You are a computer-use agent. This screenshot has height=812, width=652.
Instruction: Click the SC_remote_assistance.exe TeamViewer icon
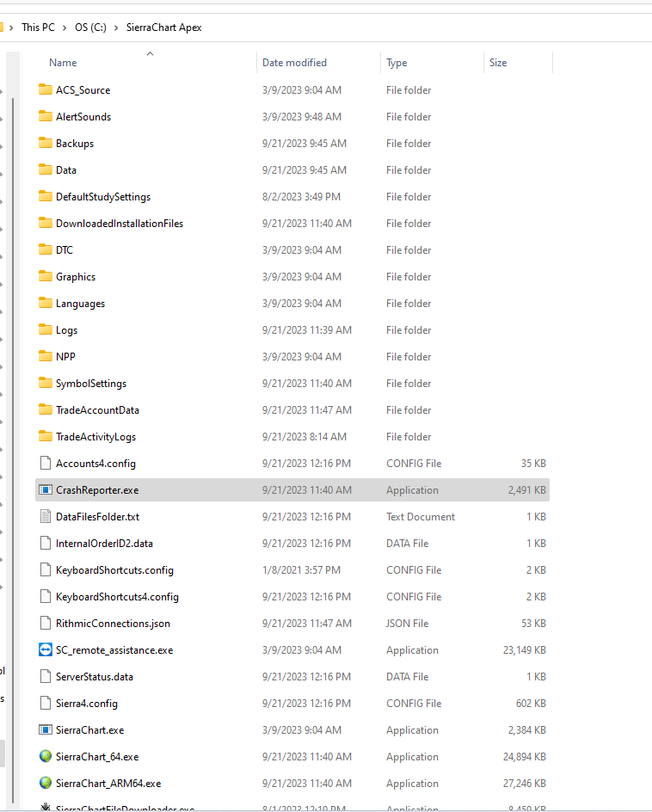click(46, 650)
